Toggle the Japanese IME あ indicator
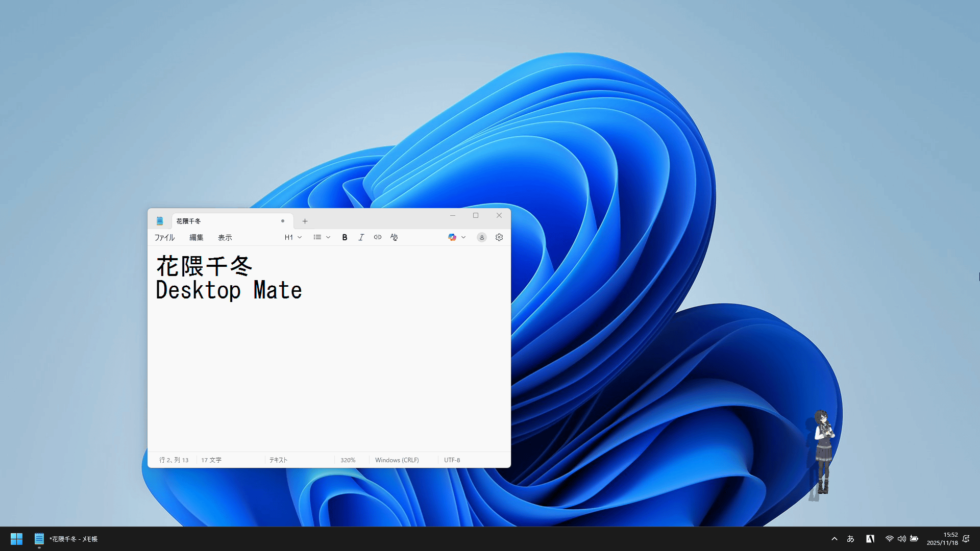The height and width of the screenshot is (551, 980). (x=850, y=539)
